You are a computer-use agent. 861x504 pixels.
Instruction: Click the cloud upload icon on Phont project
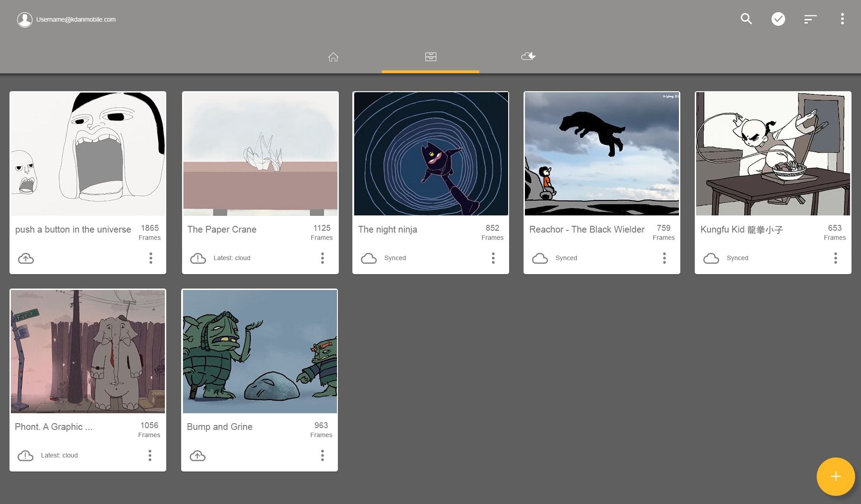pos(26,455)
